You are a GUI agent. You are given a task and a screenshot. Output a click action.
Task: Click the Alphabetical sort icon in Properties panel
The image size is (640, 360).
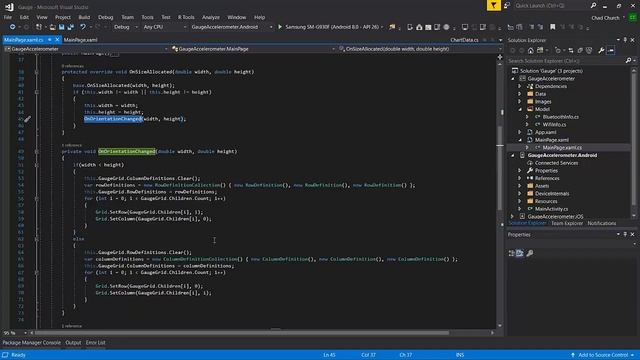pyautogui.click(x=520, y=253)
